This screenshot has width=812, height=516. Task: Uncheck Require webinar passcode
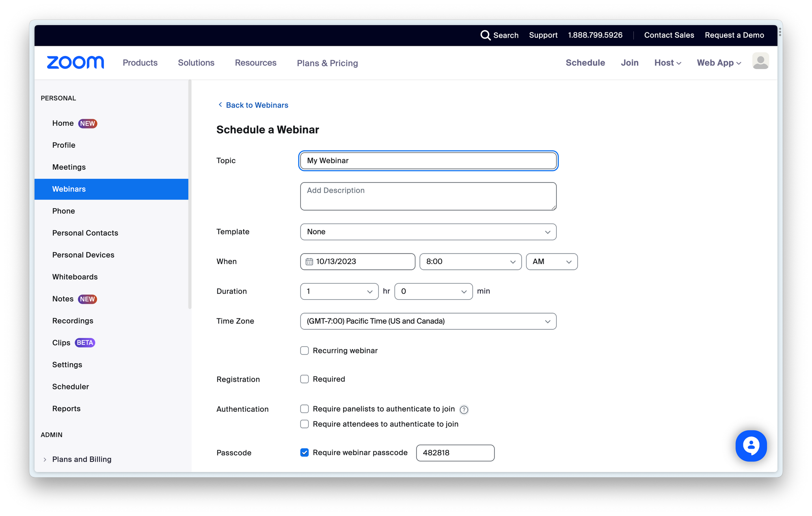[304, 453]
